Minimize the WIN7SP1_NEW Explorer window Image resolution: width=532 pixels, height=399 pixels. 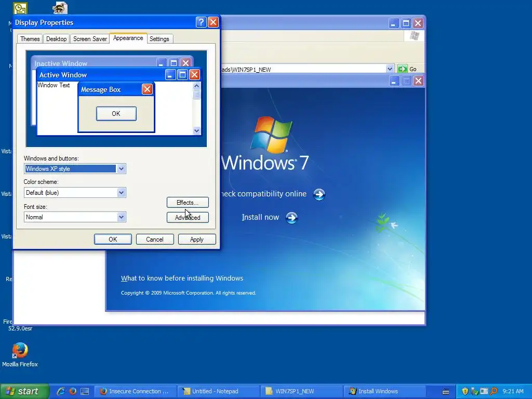(x=394, y=23)
